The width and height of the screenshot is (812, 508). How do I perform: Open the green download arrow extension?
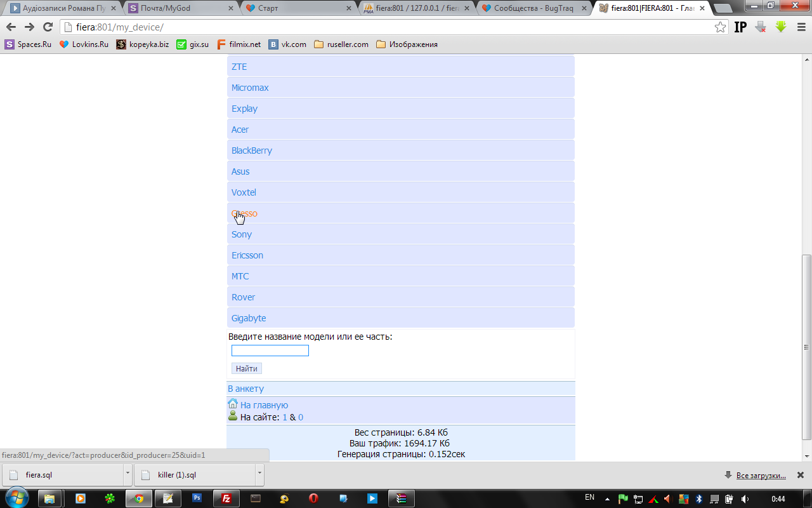coord(781,27)
